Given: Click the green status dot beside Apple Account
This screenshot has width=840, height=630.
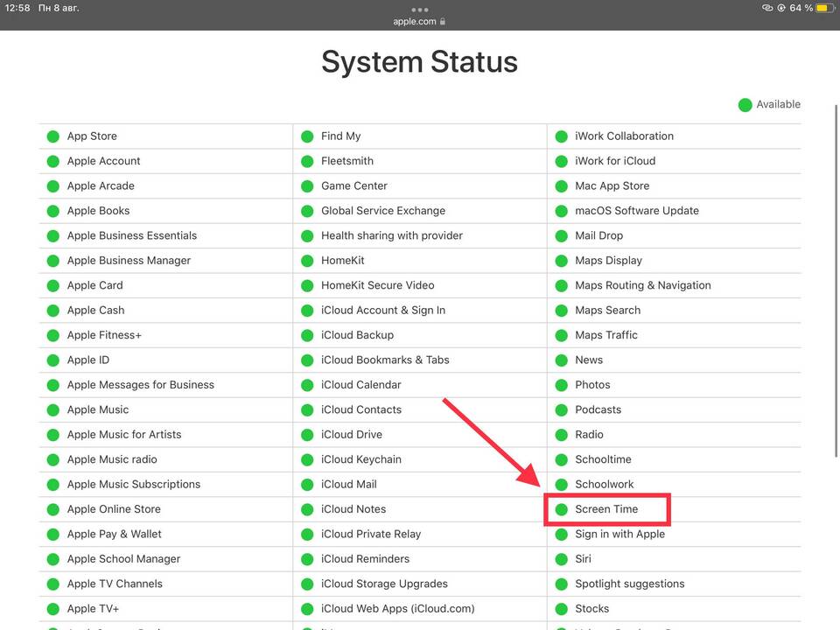Looking at the screenshot, I should (x=53, y=161).
